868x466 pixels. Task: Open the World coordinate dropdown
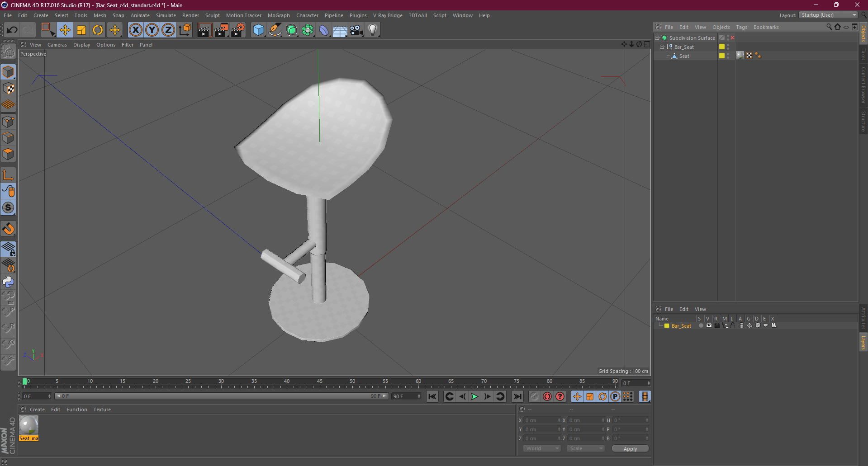pyautogui.click(x=542, y=448)
